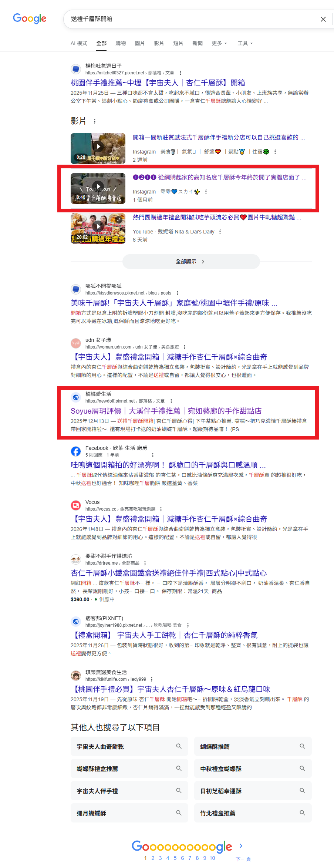334x868 pixels.
Task: Switch to the 新聞 tab
Action: point(197,43)
